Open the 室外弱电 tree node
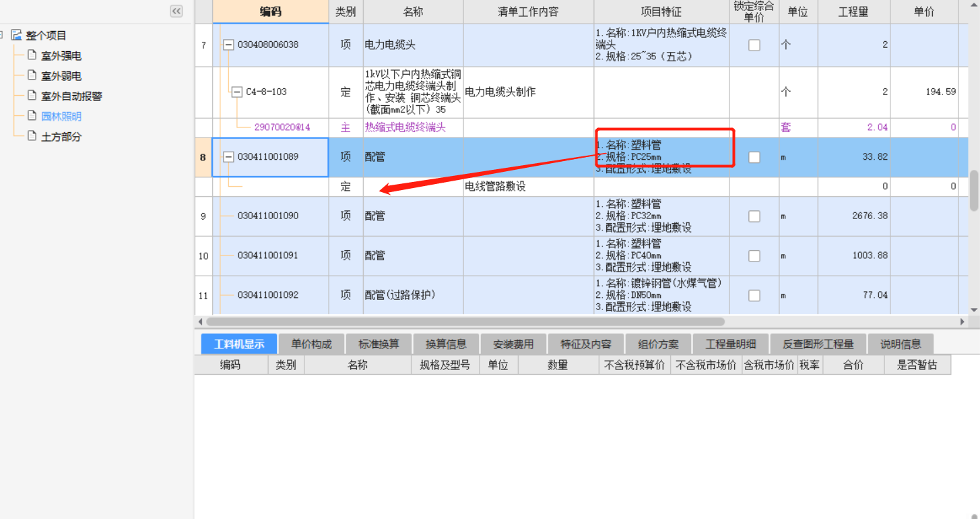 click(x=61, y=76)
